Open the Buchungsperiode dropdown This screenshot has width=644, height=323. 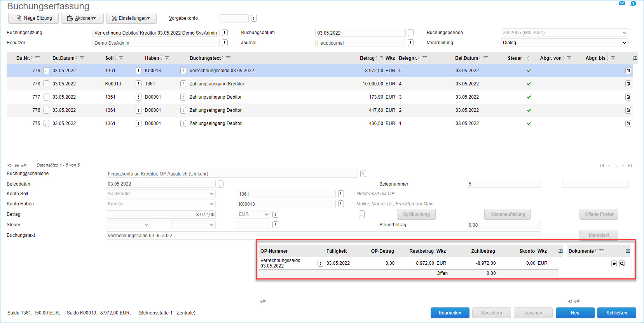[625, 33]
